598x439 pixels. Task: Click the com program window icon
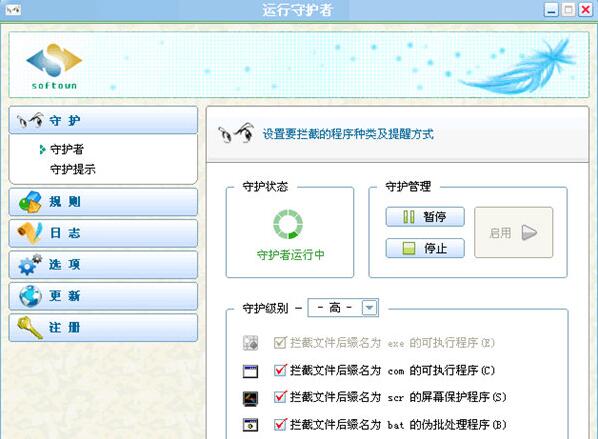[251, 371]
